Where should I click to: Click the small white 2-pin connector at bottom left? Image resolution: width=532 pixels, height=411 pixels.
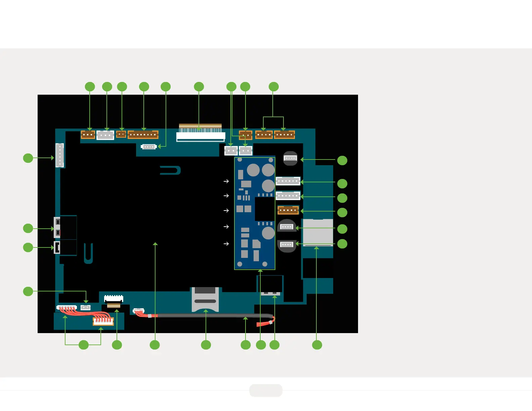[86, 307]
